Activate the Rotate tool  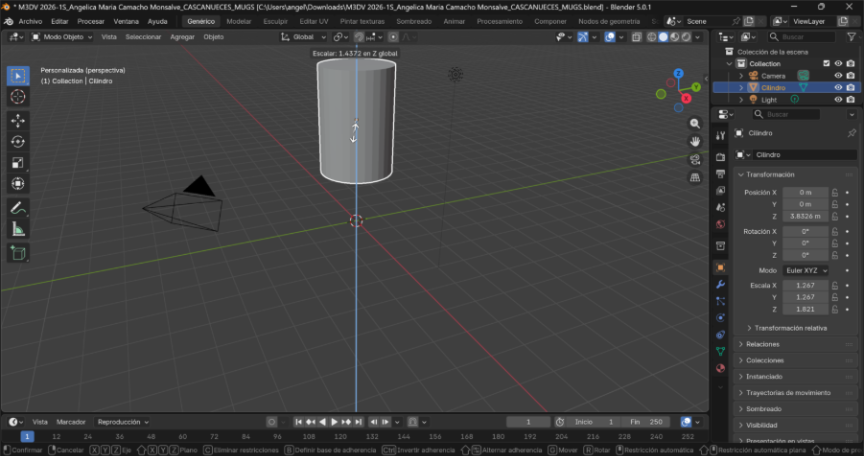pos(18,141)
